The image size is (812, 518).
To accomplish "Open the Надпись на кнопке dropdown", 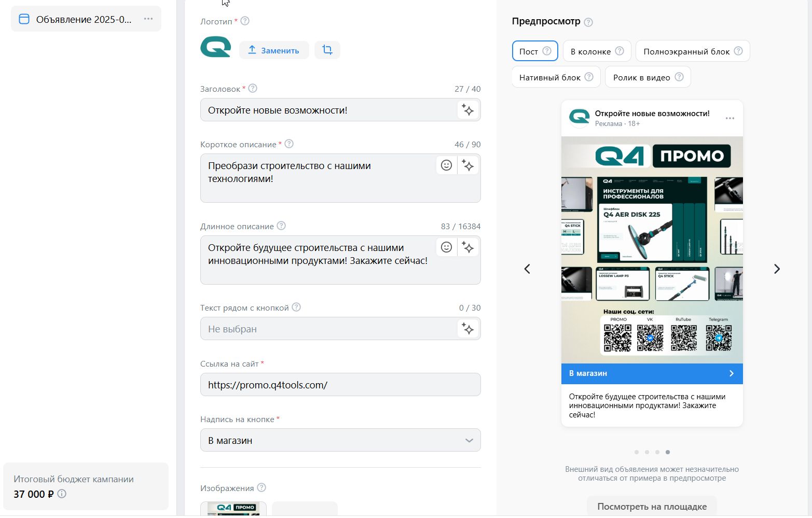I will pos(340,440).
